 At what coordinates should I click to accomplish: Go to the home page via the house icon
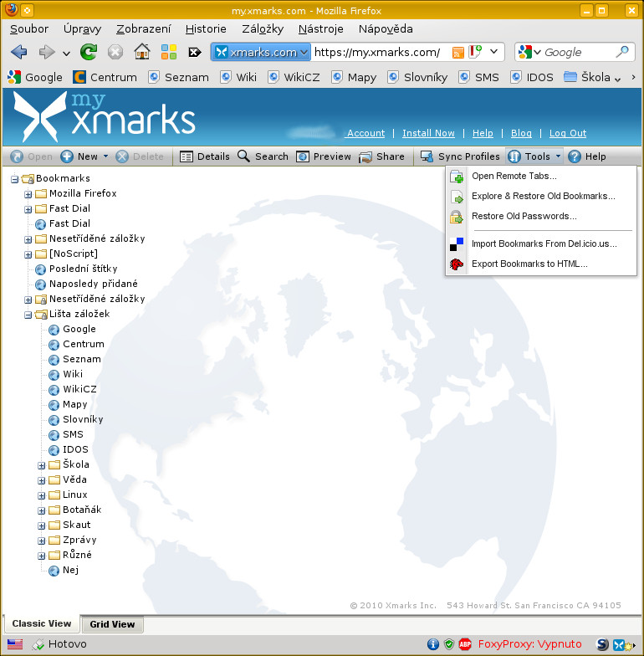click(x=142, y=52)
